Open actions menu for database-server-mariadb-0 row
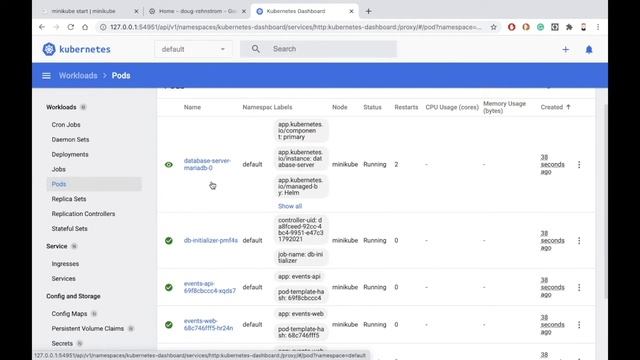 (x=579, y=164)
